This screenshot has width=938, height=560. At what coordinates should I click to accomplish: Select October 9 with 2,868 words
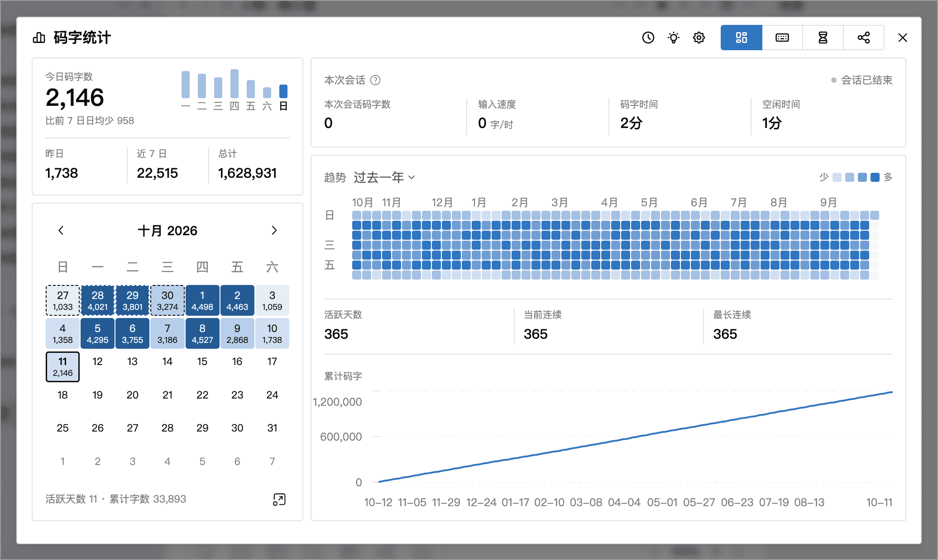tap(237, 333)
